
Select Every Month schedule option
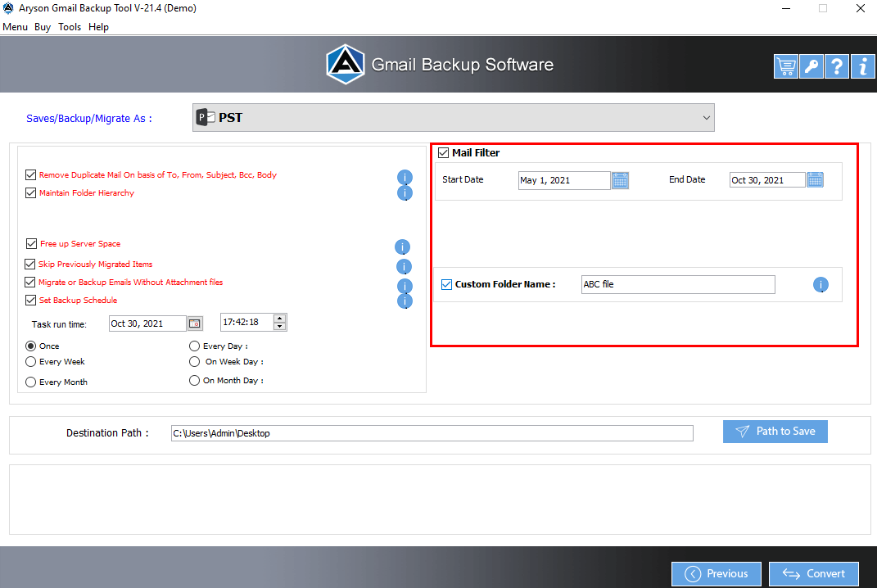[x=31, y=382]
